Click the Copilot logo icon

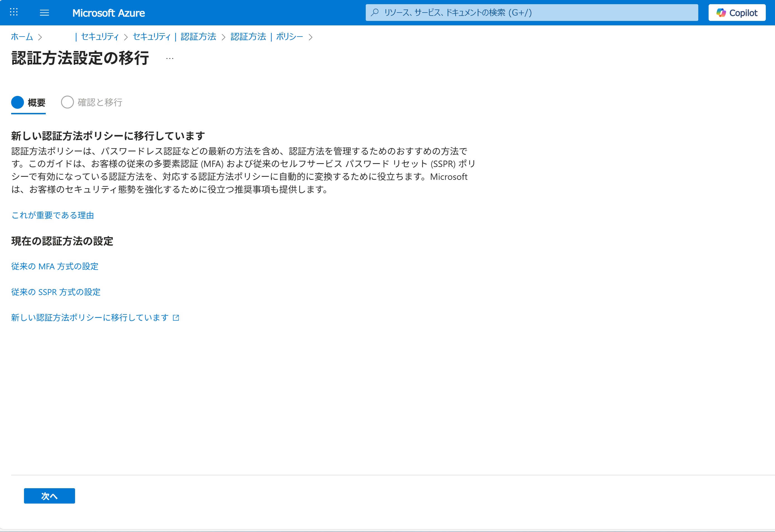(x=721, y=13)
